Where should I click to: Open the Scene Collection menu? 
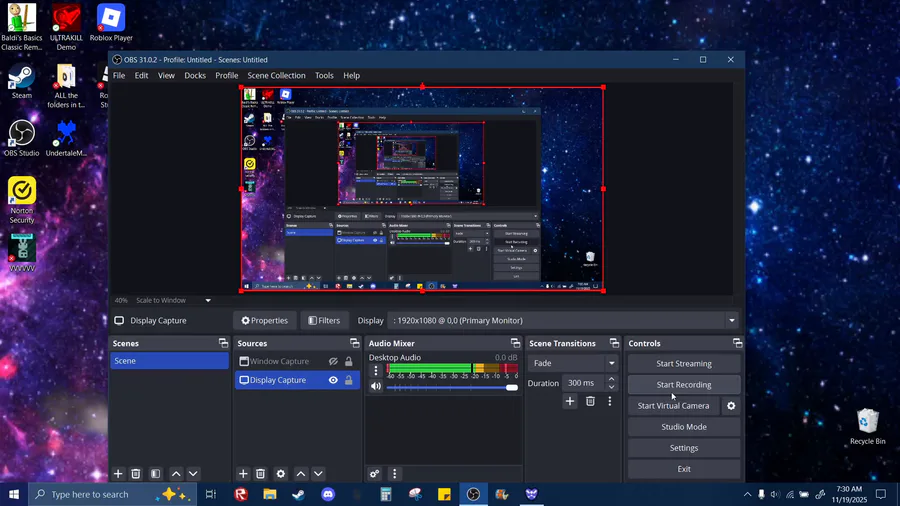pos(276,75)
